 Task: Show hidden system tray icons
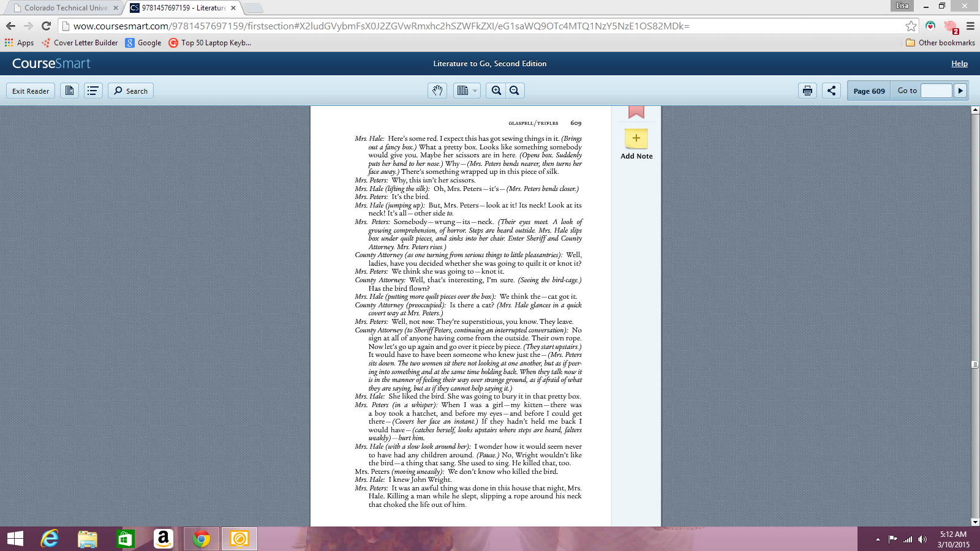click(878, 539)
